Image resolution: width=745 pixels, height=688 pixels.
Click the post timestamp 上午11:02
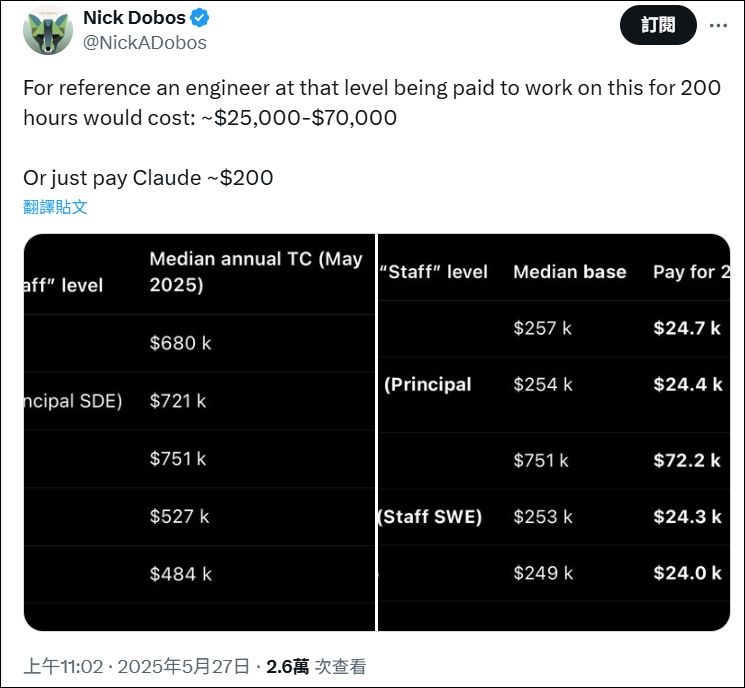pyautogui.click(x=63, y=667)
